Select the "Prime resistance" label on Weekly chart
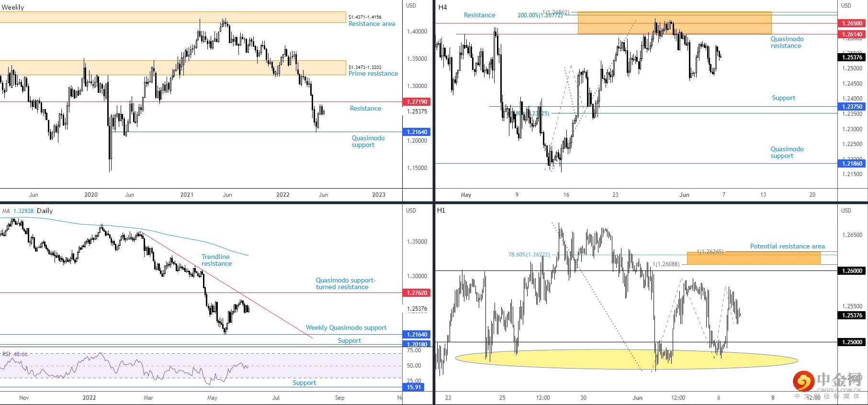 [x=373, y=74]
